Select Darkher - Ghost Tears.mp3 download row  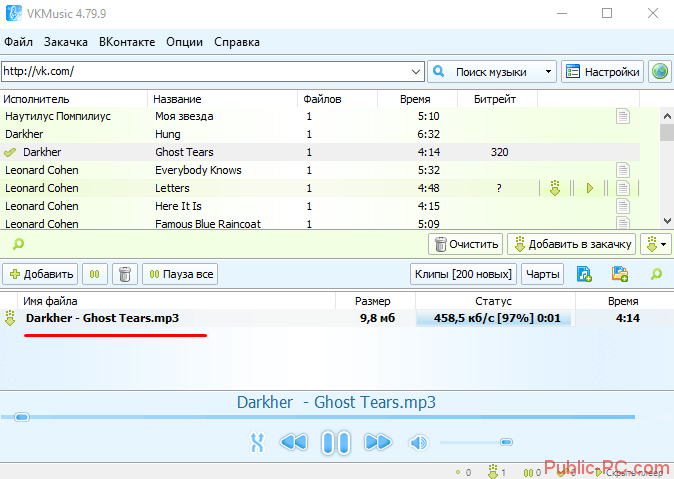pyautogui.click(x=337, y=318)
